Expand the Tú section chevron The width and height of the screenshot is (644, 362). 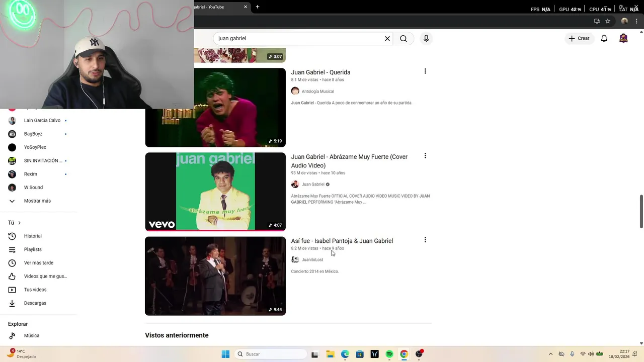pyautogui.click(x=20, y=223)
